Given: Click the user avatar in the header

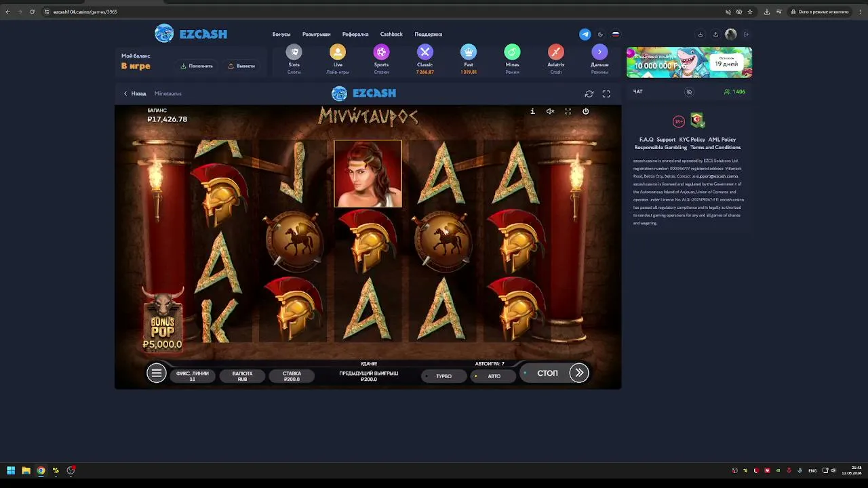Looking at the screenshot, I should pos(730,34).
